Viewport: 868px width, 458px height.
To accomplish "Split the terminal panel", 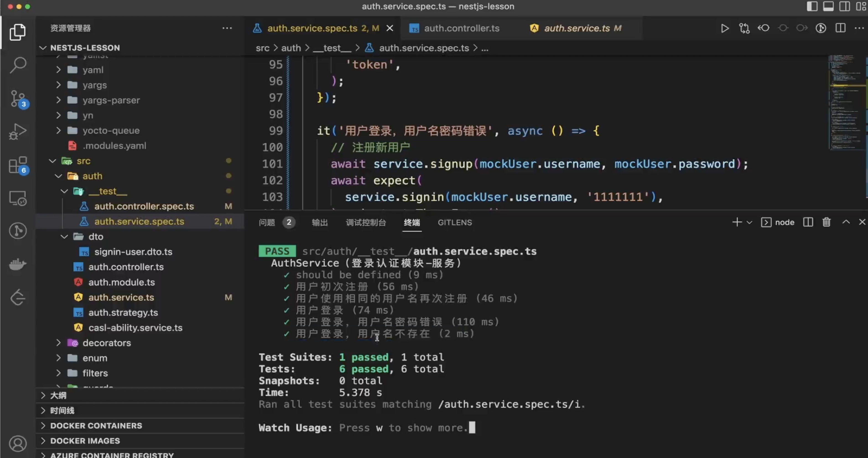I will coord(808,222).
